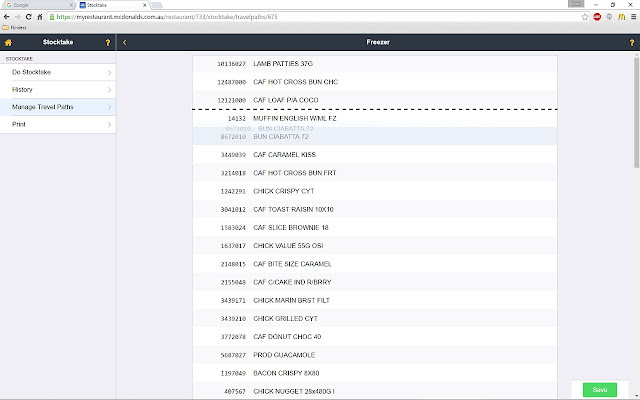Select highlighted BUN CIABATTA 72 row
640x400 pixels.
coord(375,137)
